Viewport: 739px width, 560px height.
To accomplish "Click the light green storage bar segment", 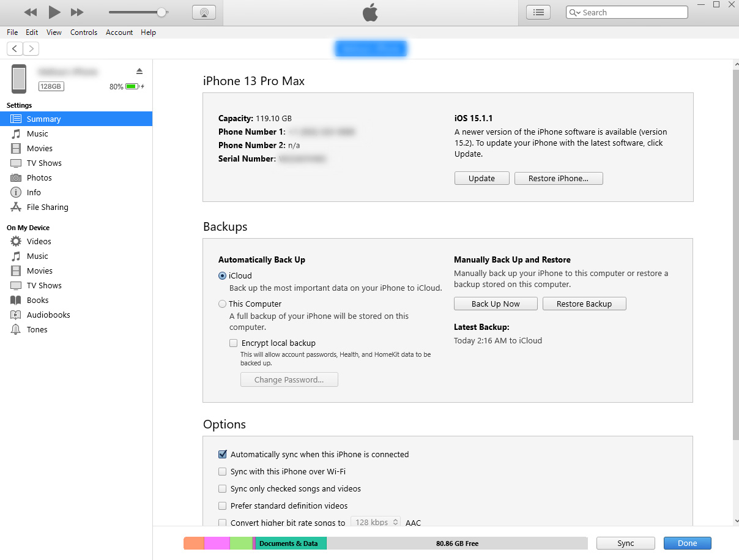I will pyautogui.click(x=241, y=543).
